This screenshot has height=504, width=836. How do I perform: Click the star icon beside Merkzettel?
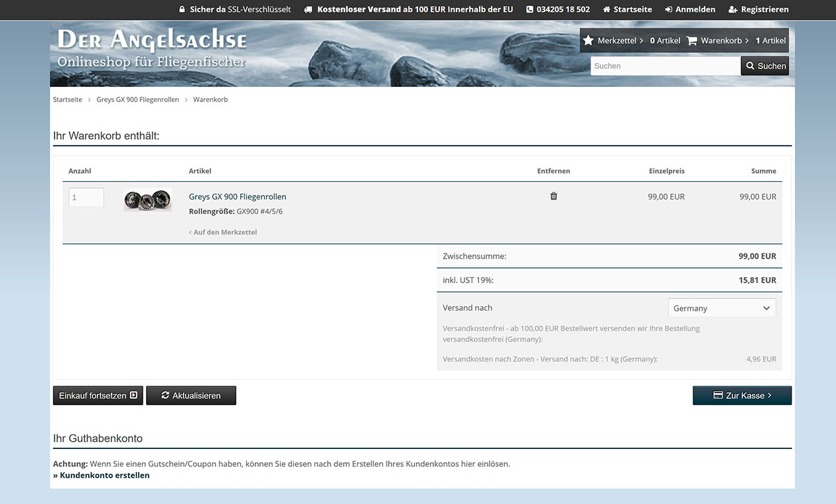(x=588, y=40)
